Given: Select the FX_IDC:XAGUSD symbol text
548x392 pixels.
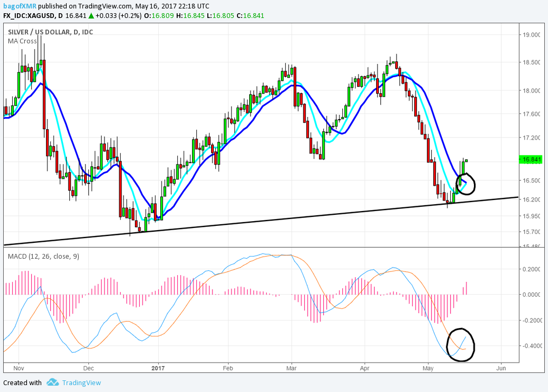Looking at the screenshot, I should tap(29, 16).
